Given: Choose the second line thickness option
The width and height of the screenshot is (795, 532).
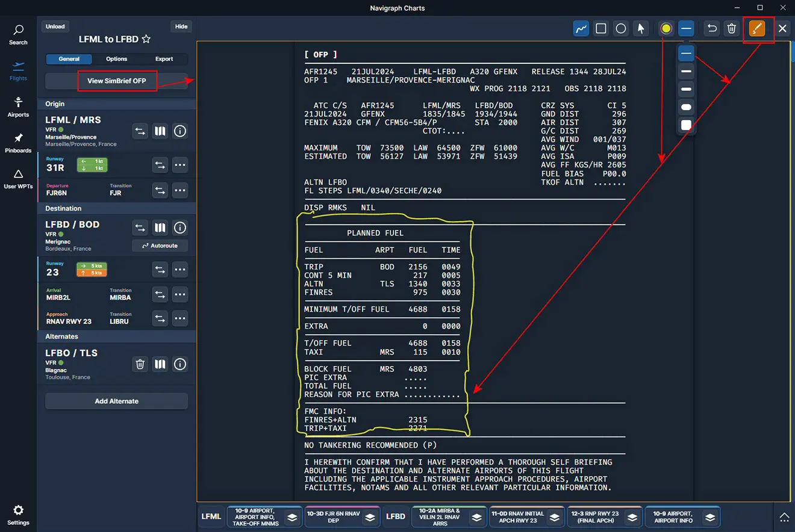Looking at the screenshot, I should pos(686,72).
